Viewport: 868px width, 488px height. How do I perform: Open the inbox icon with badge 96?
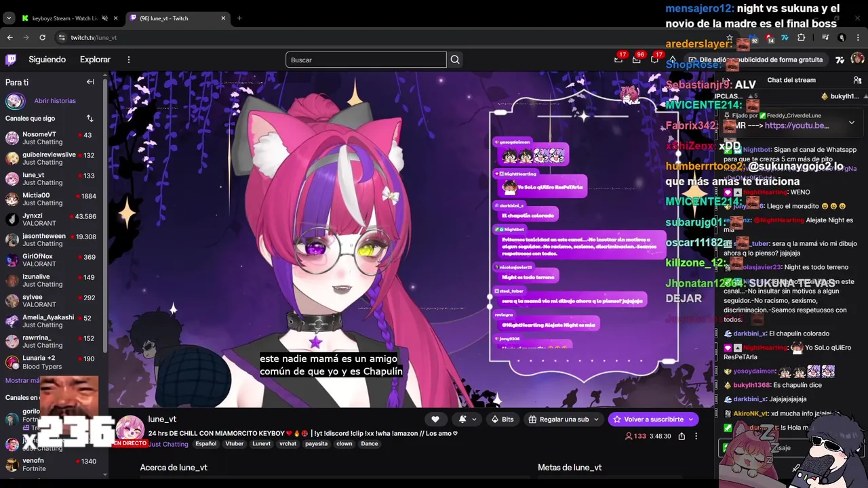point(636,60)
